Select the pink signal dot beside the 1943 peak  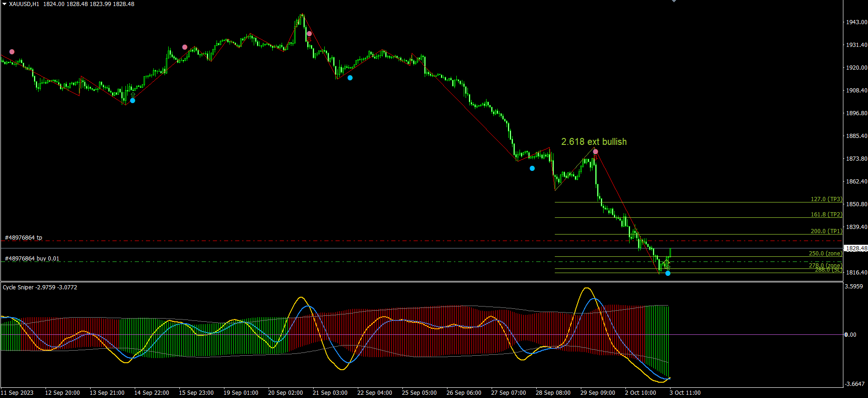click(x=309, y=34)
